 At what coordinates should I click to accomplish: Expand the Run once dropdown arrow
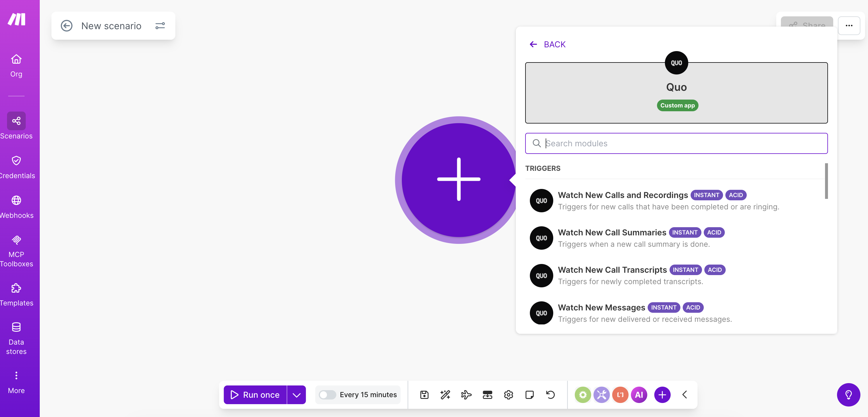(x=297, y=395)
